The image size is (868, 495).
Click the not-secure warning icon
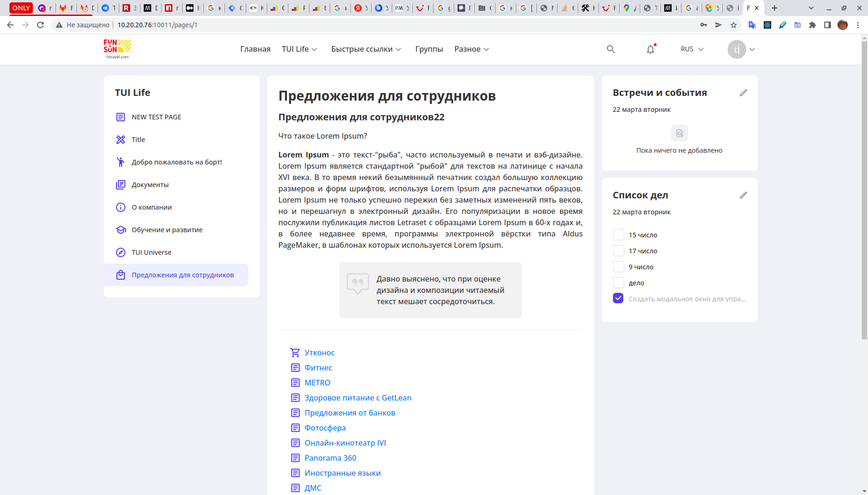tap(59, 25)
